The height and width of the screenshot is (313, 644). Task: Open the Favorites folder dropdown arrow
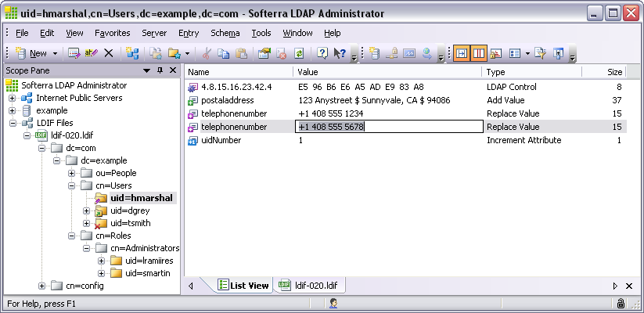pos(187,53)
